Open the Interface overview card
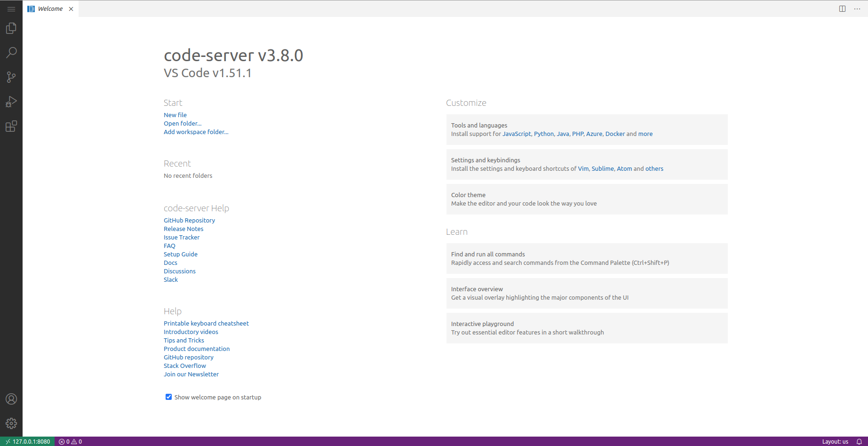The width and height of the screenshot is (868, 446). click(587, 293)
